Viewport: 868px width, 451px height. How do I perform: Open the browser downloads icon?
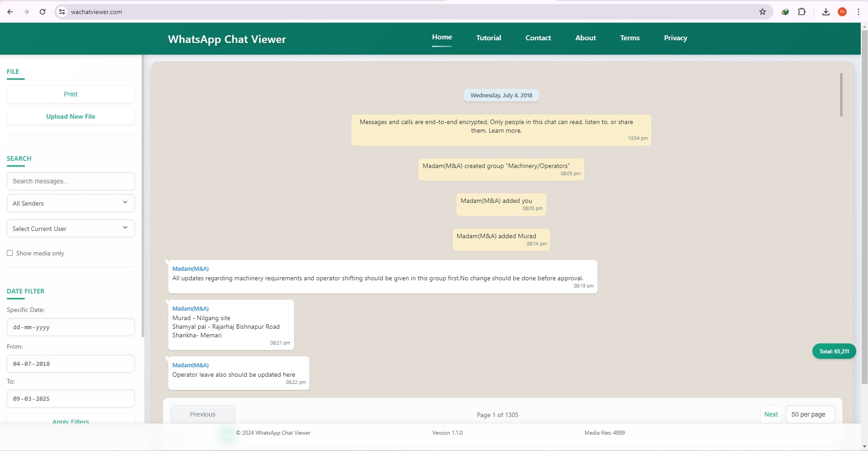825,12
